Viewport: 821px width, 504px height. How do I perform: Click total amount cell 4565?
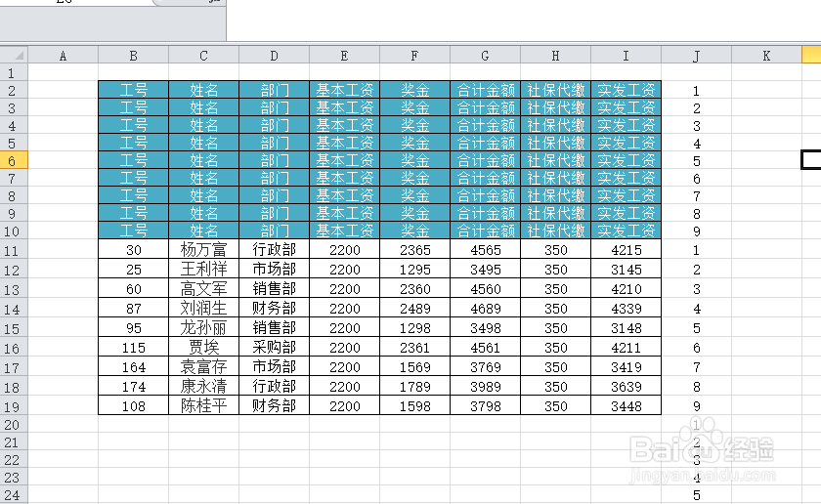486,250
